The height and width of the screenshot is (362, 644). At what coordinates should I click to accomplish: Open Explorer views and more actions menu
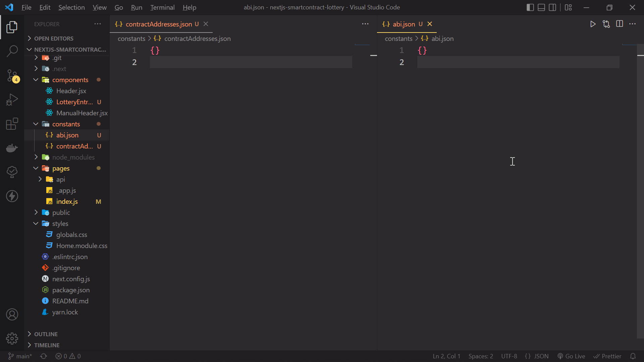98,24
